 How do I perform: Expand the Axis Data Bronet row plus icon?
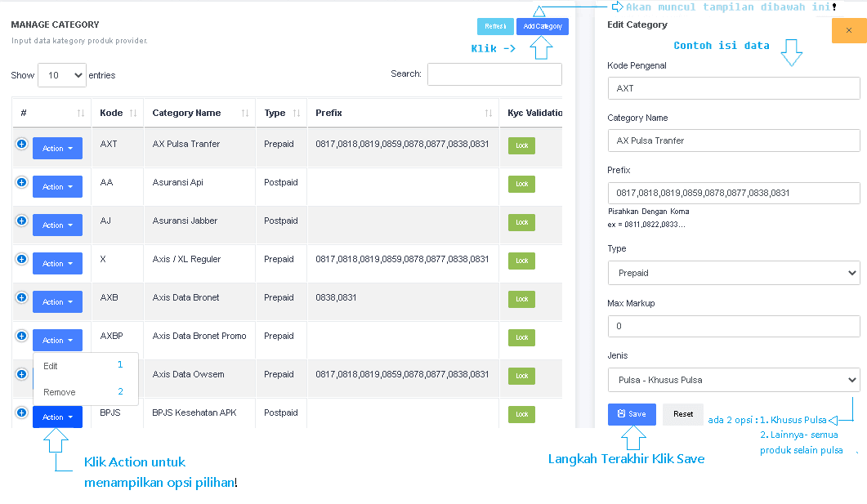(21, 297)
